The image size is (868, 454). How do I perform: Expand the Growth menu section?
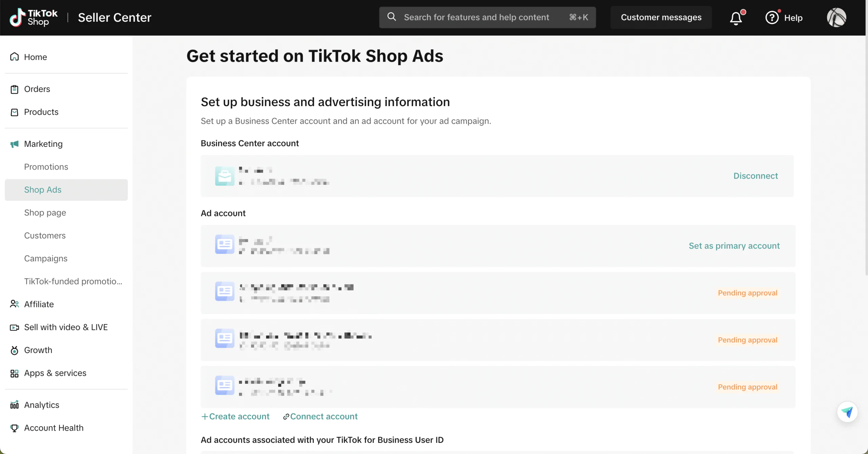click(38, 350)
